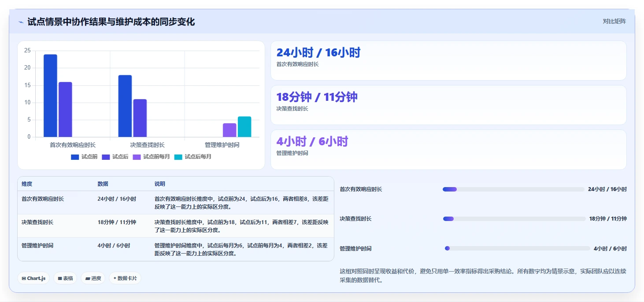Click the 数据 column header

click(x=103, y=184)
